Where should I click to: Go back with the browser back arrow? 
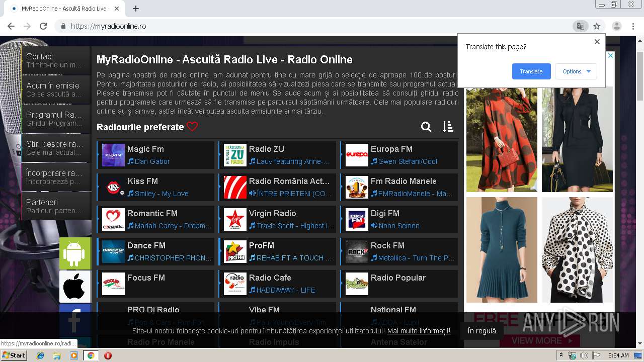11,26
